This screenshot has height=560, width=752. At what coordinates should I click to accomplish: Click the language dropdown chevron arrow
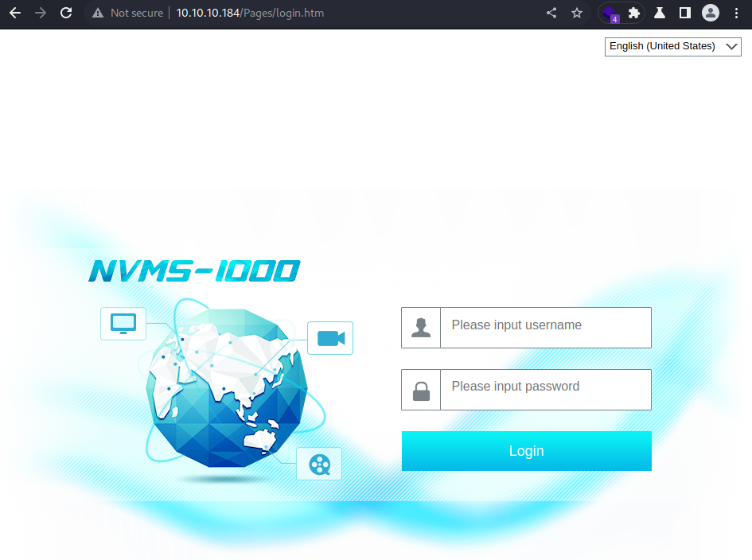coord(731,46)
